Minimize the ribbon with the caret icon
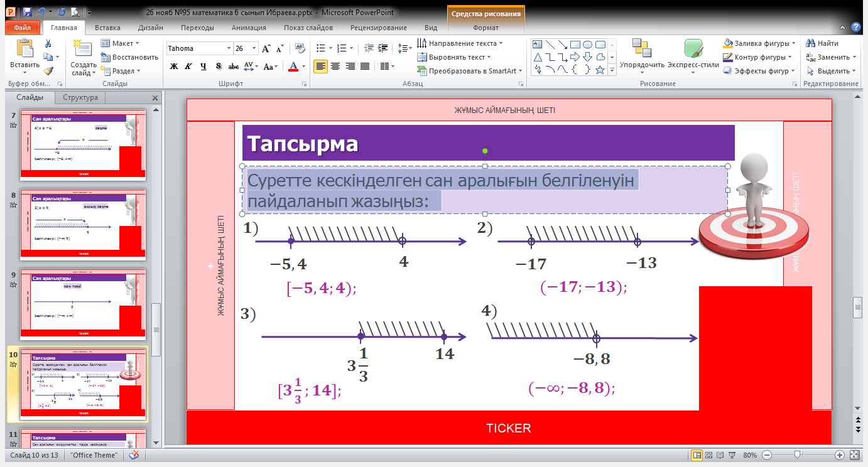This screenshot has width=868, height=467. (844, 28)
